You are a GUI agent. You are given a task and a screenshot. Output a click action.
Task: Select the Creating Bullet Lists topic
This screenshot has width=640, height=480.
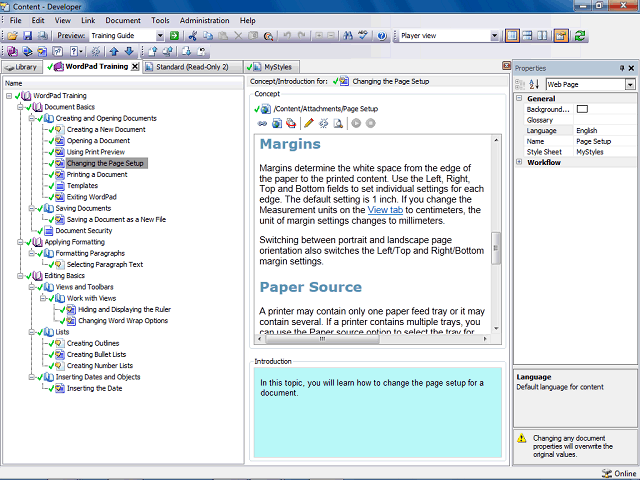click(96, 355)
